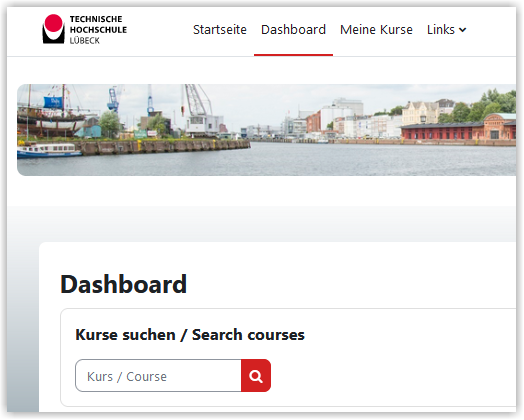The image size is (524, 420).
Task: Click the Kurs / Course search field
Action: tap(158, 376)
